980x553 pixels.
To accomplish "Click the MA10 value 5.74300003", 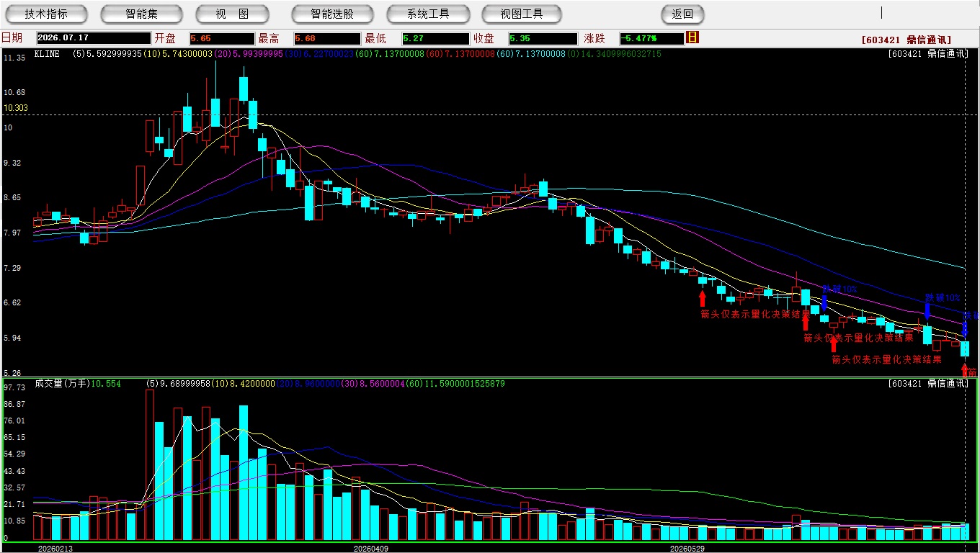I will (187, 54).
